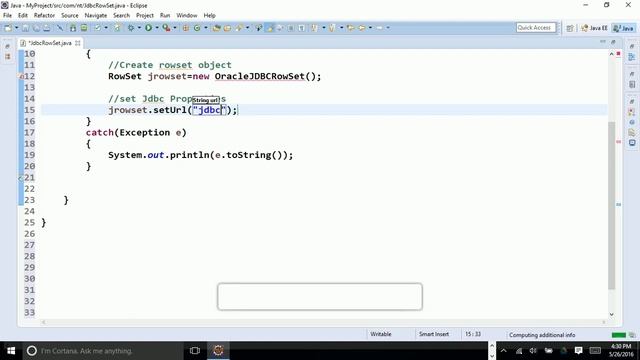Open the Navigate menu
Viewport: 640px width, 360px height.
click(x=96, y=16)
